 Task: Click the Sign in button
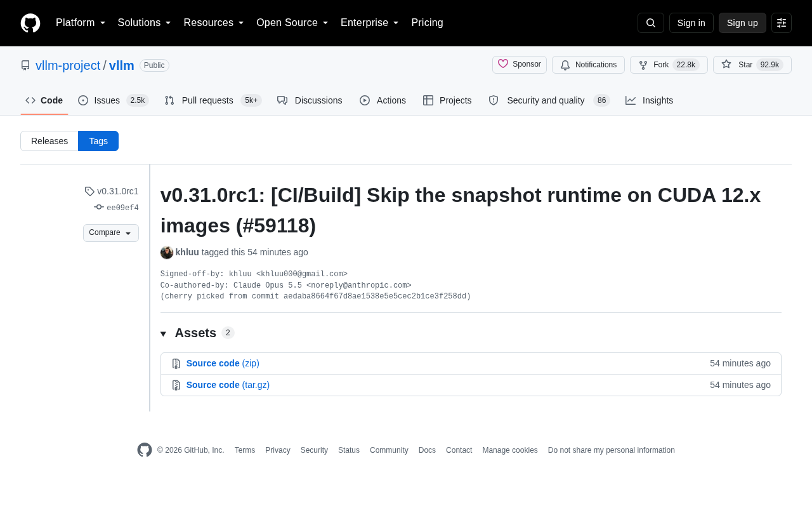(x=691, y=23)
